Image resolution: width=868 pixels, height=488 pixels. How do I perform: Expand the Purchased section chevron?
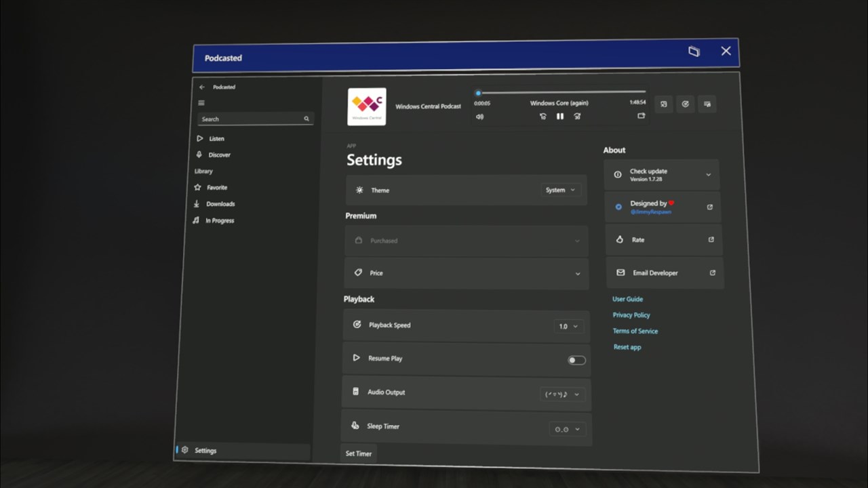(578, 241)
